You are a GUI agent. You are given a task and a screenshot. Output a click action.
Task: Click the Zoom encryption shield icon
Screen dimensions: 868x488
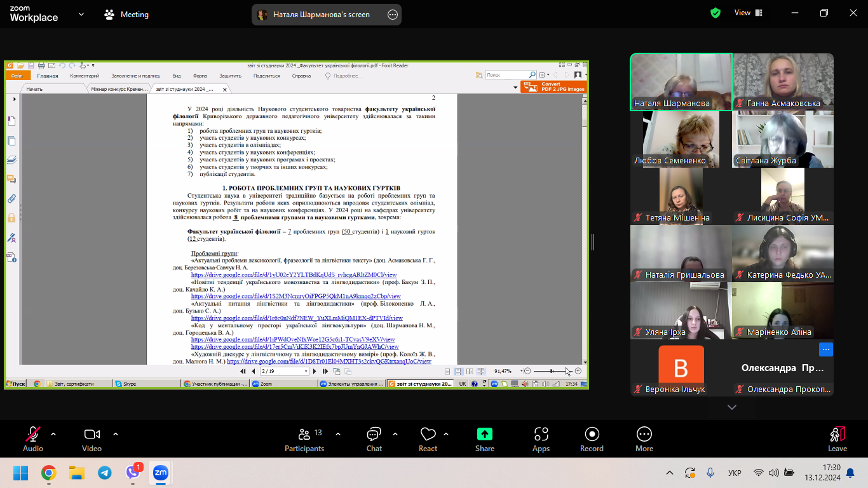click(x=715, y=13)
